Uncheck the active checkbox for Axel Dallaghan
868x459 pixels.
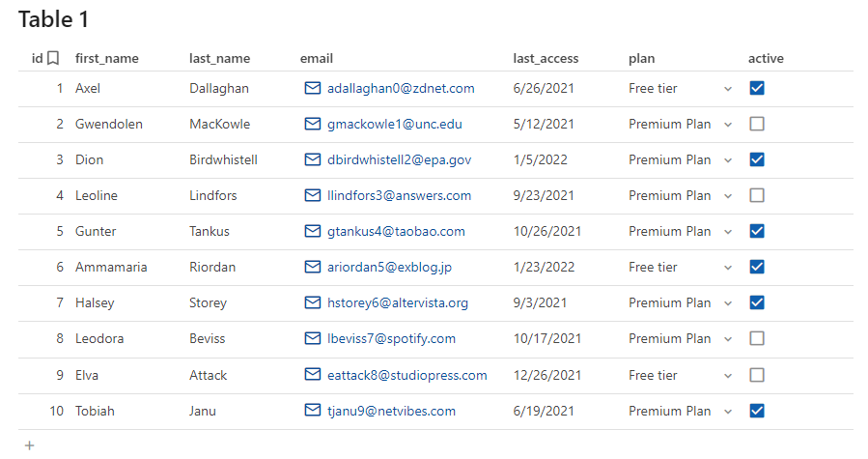(x=757, y=88)
